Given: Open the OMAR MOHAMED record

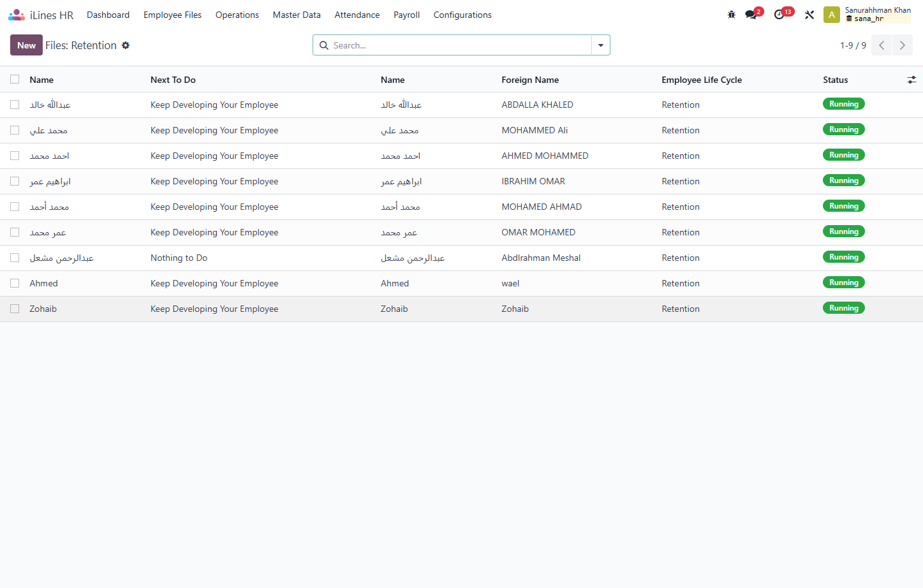Looking at the screenshot, I should point(538,232).
